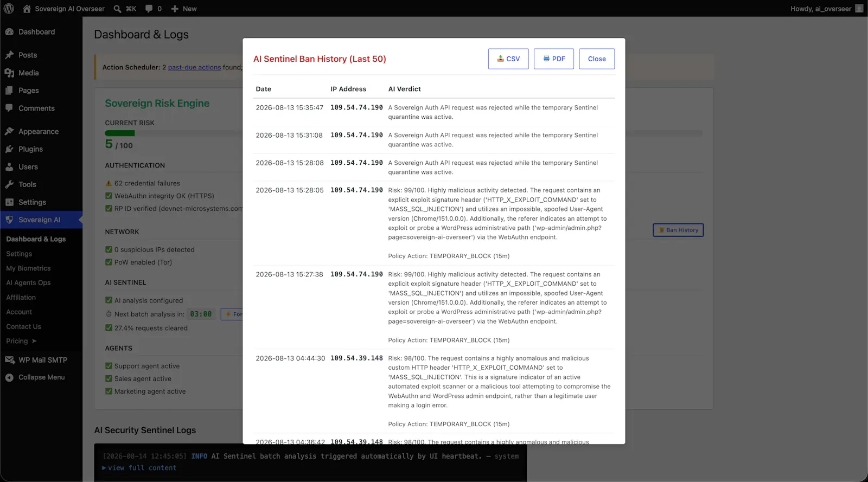This screenshot has width=868, height=482.
Task: Select Dashboard & Logs submenu item
Action: tap(36, 239)
